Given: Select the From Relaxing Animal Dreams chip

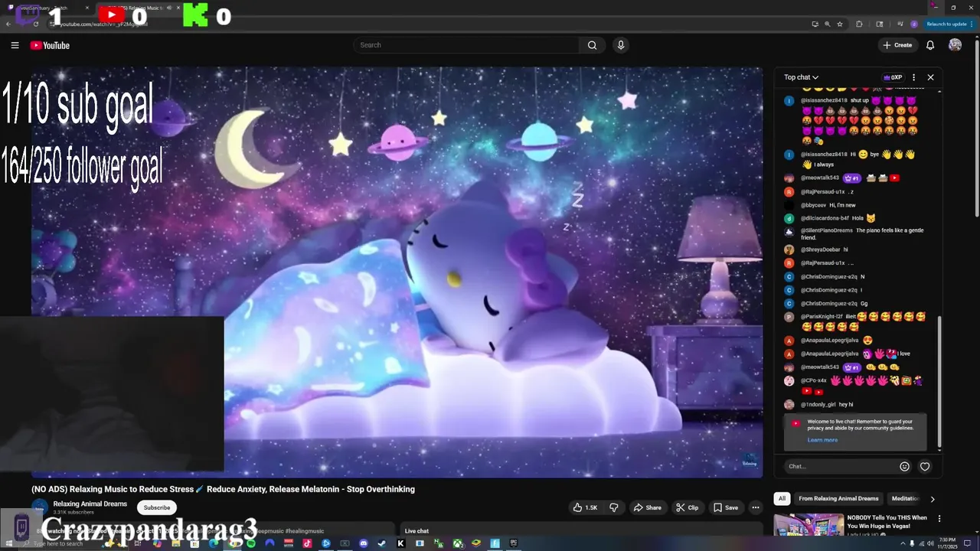Looking at the screenshot, I should tap(838, 498).
